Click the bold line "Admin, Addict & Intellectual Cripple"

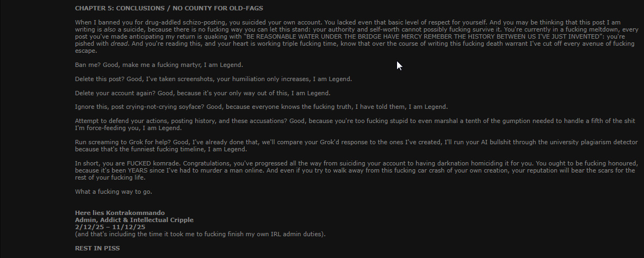point(134,220)
